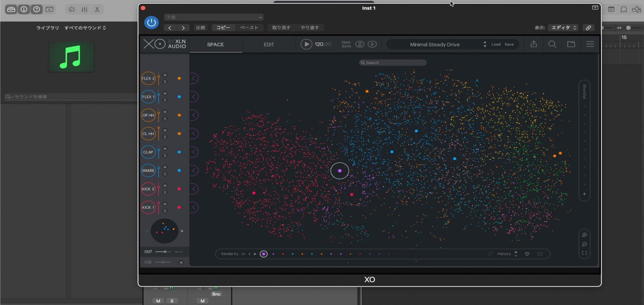Click the zoom-in icon in sample space
The height and width of the screenshot is (305, 644).
tap(584, 235)
